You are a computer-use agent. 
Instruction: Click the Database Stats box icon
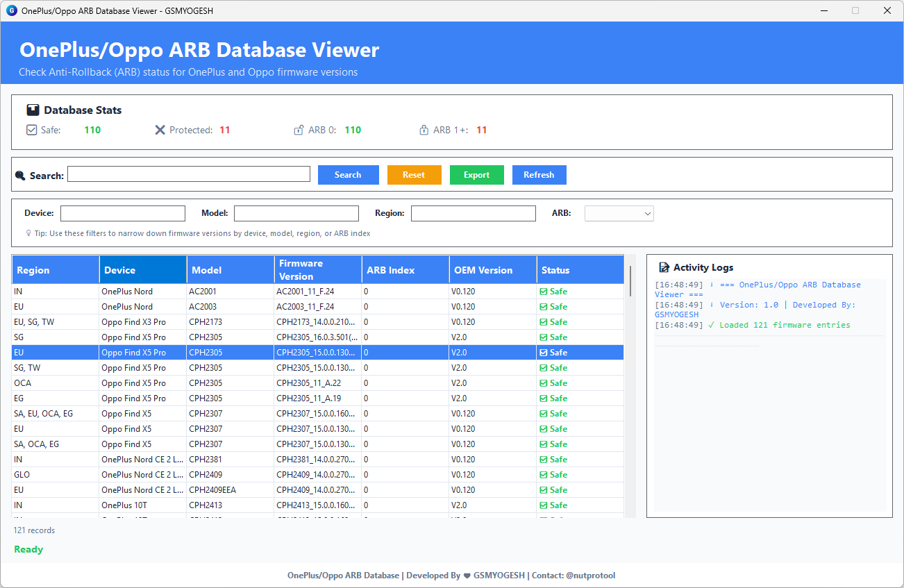click(33, 110)
